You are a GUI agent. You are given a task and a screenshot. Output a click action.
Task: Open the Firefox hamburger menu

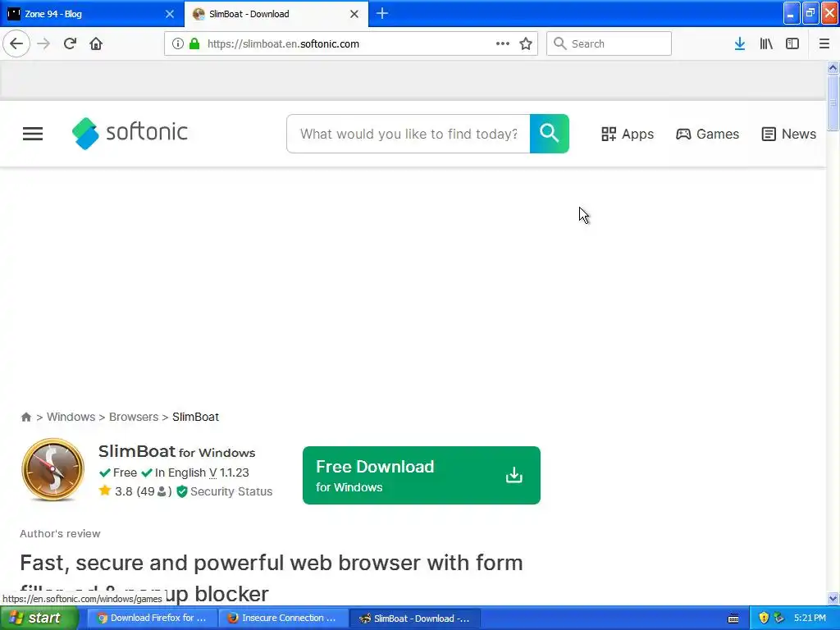pos(824,43)
